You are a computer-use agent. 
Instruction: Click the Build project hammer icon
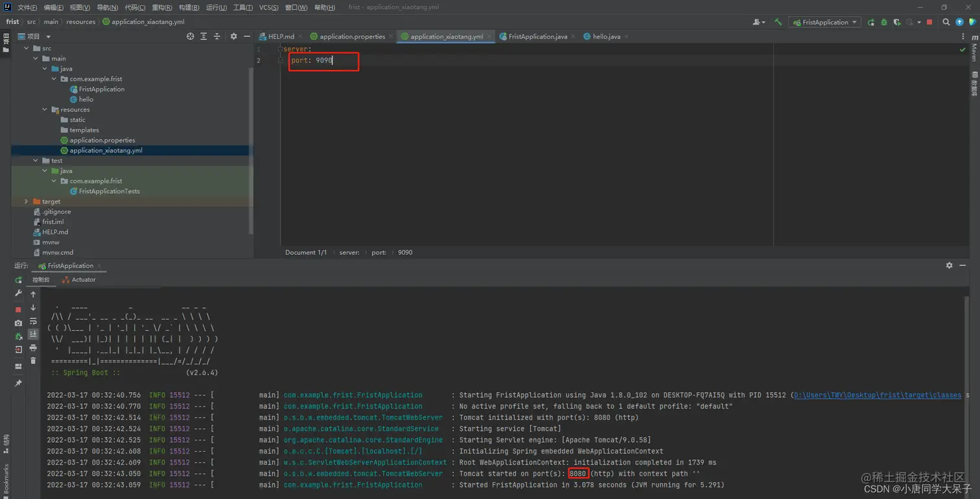click(778, 22)
